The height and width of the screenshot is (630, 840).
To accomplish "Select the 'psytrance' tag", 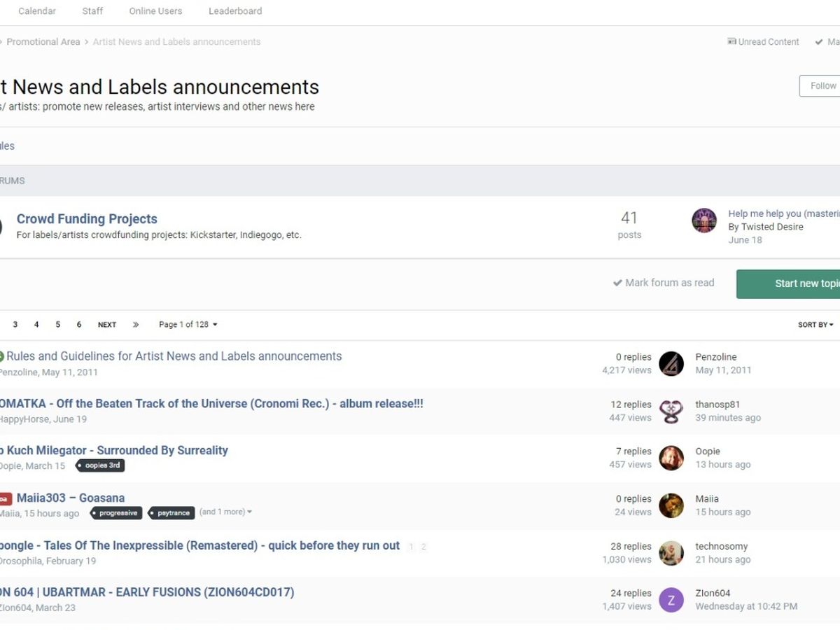I will click(172, 513).
